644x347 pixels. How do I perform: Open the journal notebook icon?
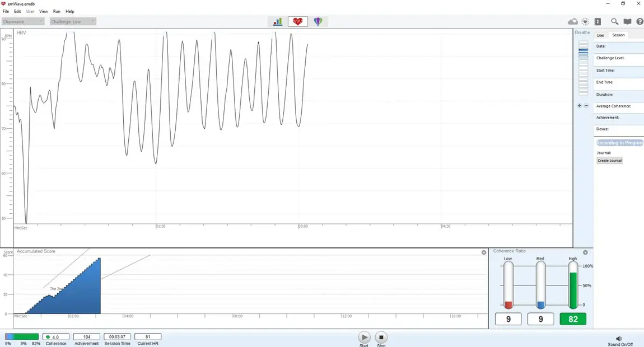click(598, 21)
